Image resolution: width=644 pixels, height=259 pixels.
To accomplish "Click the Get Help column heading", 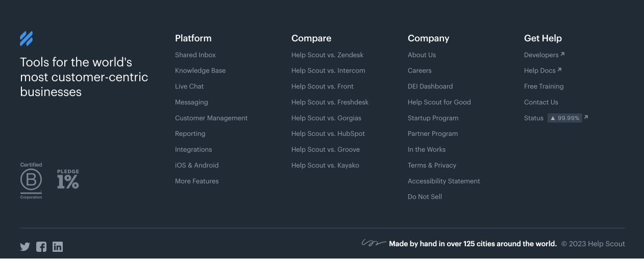I will click(543, 38).
